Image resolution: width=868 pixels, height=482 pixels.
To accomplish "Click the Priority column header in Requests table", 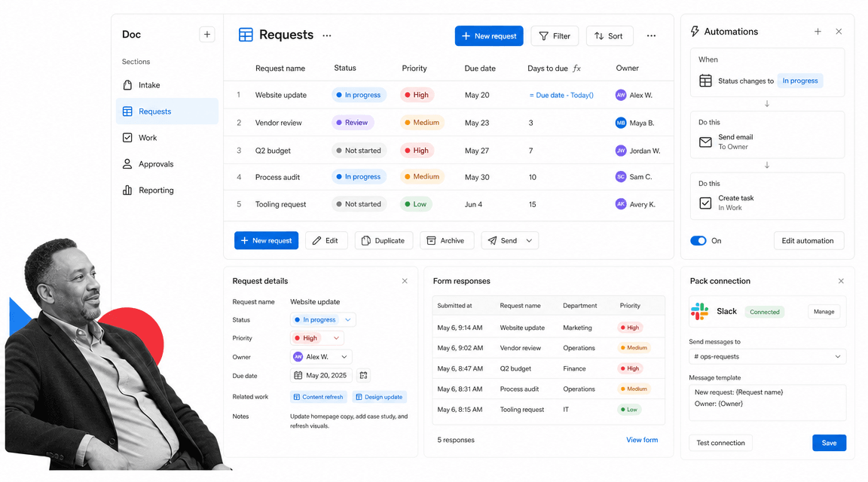I will pyautogui.click(x=414, y=68).
